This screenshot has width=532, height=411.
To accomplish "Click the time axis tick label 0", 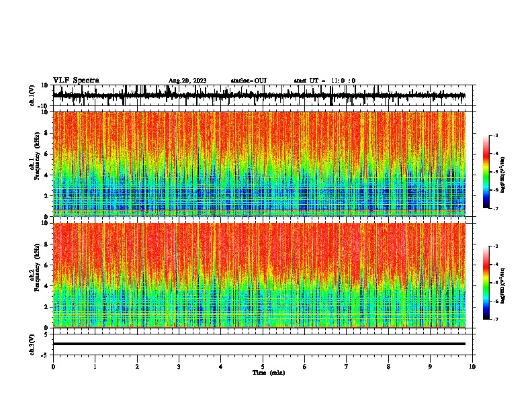I will click(x=53, y=367).
